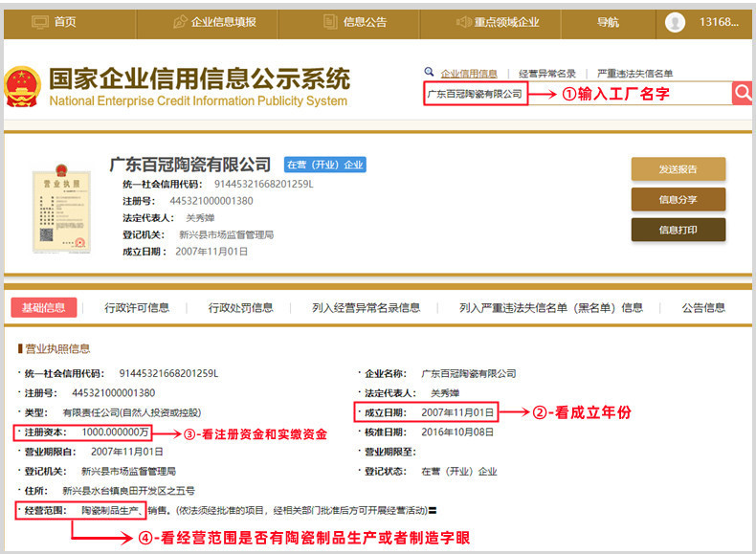The width and height of the screenshot is (756, 554).
Task: Click the 在营（开业）企业 status badge
Action: click(325, 165)
